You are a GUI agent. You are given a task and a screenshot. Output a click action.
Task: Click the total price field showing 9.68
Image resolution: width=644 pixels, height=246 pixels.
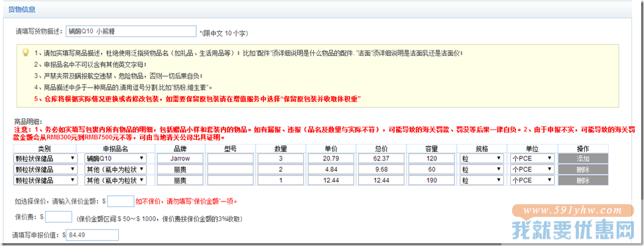click(x=381, y=169)
